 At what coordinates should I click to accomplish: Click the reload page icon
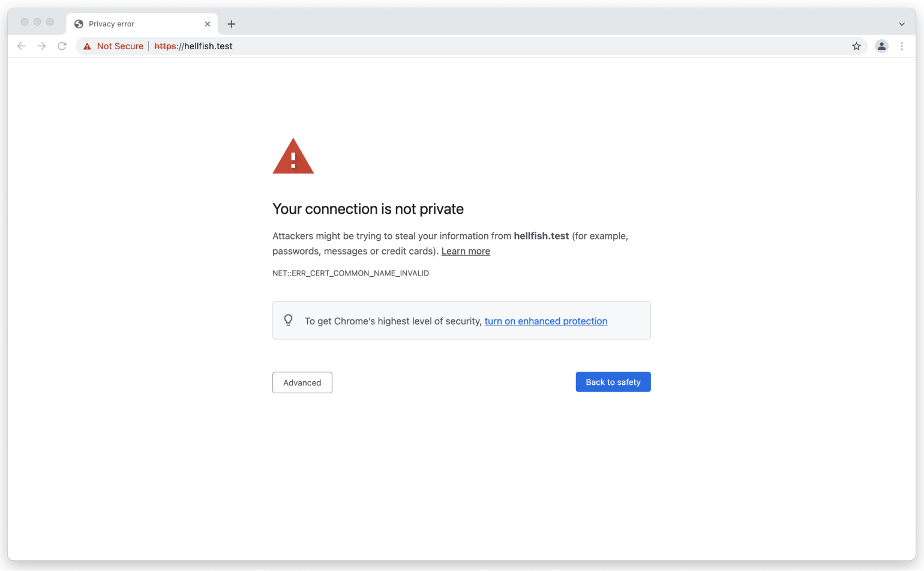[x=62, y=46]
